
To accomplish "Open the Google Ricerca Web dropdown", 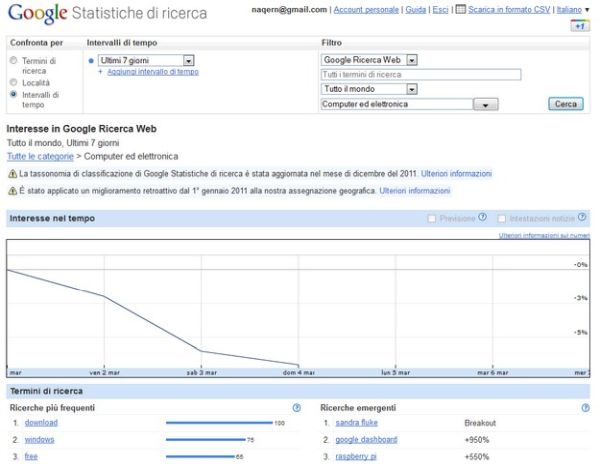I will pyautogui.click(x=369, y=60).
